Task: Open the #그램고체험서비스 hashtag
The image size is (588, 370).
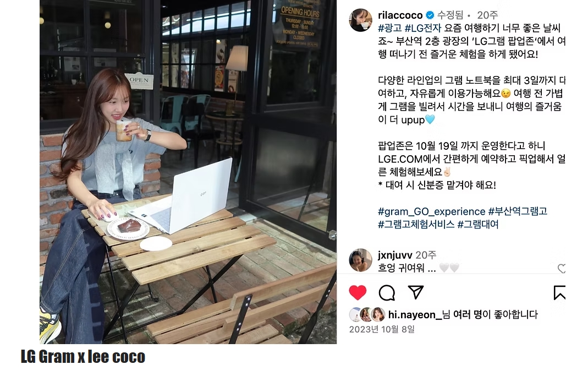Action: click(416, 225)
